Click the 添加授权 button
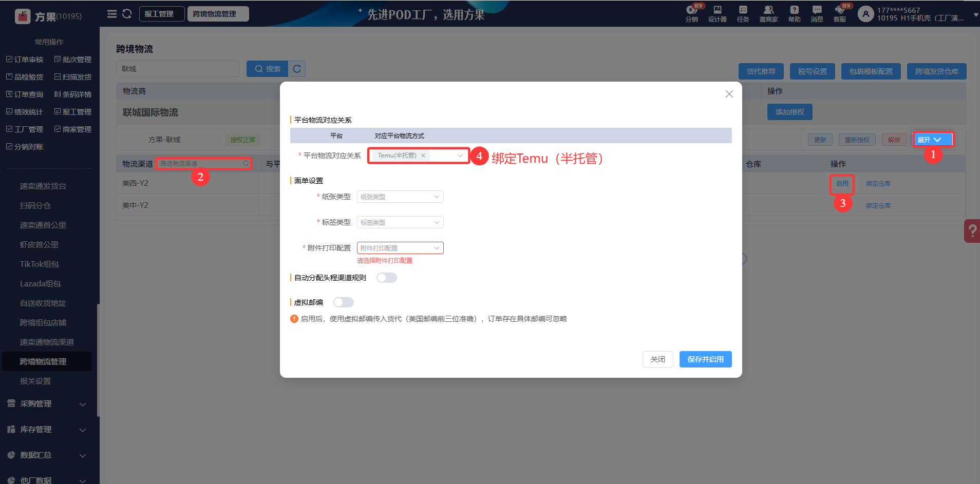980x484 pixels. [790, 112]
